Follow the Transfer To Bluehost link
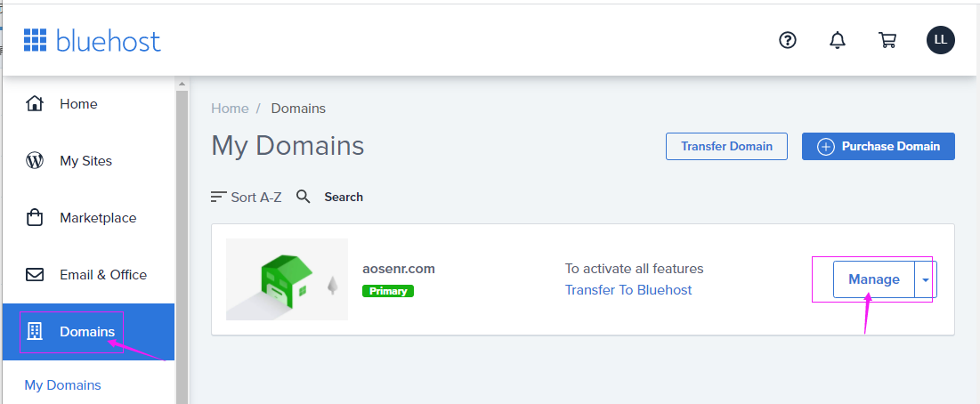 pos(628,290)
